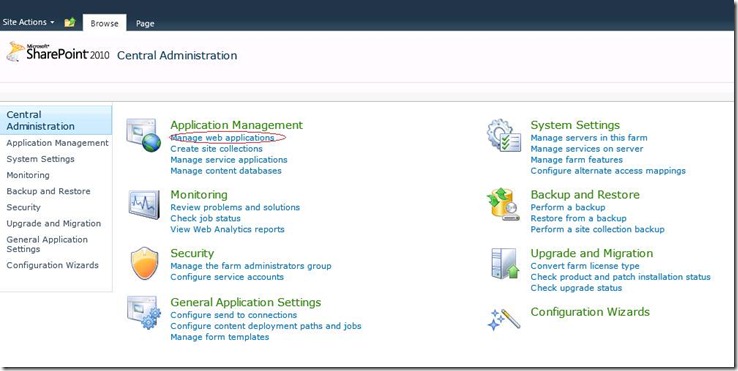Click the navigate up folder icon
738x371 pixels.
(70, 22)
